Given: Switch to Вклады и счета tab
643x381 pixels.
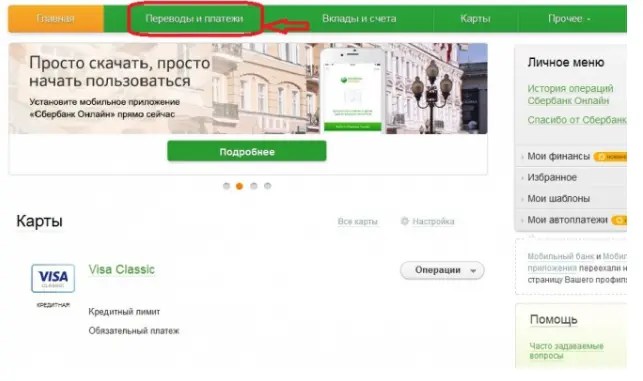Looking at the screenshot, I should [x=359, y=18].
